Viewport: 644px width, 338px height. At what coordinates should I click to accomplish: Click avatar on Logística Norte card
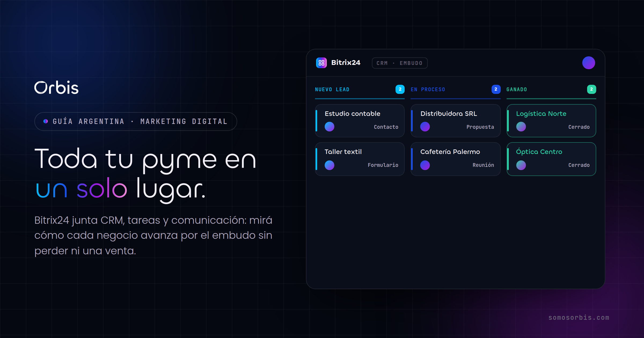pos(521,127)
